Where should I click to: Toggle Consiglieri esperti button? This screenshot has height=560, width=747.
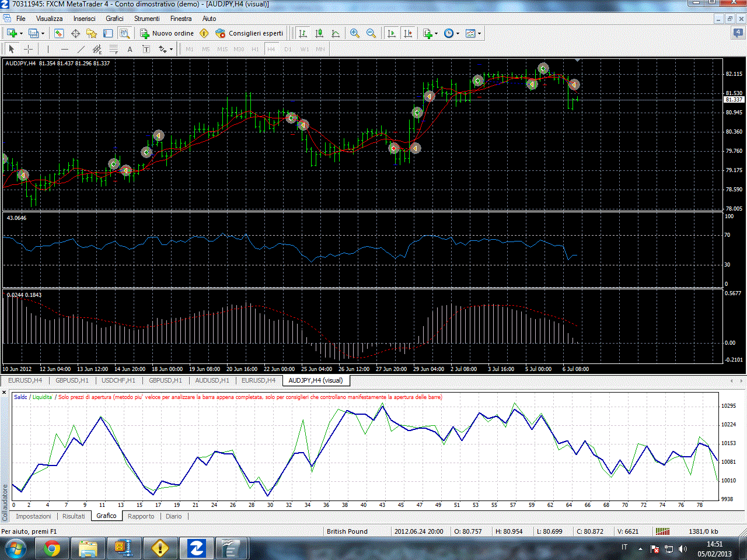(x=249, y=33)
